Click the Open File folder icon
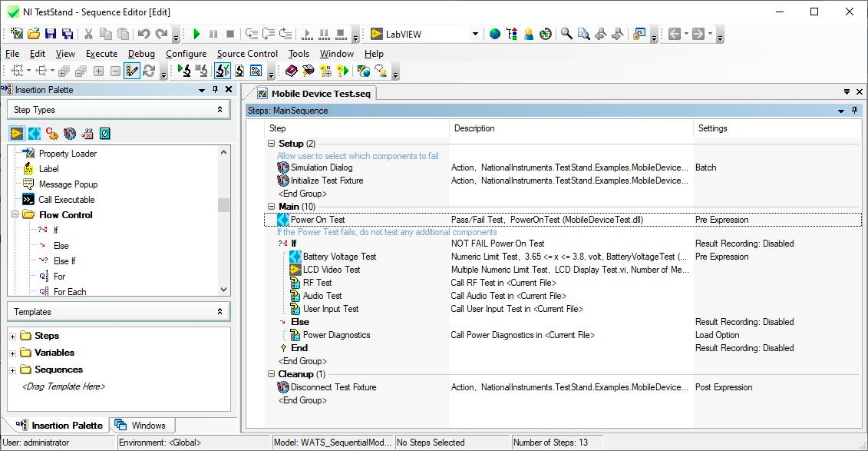Image resolution: width=868 pixels, height=451 pixels. pos(34,34)
